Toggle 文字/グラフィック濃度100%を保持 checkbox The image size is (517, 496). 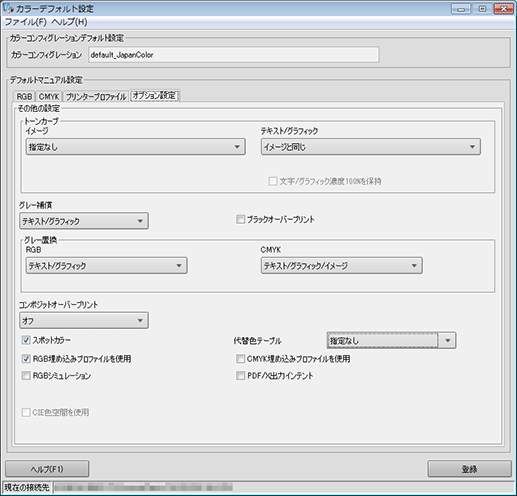[273, 181]
